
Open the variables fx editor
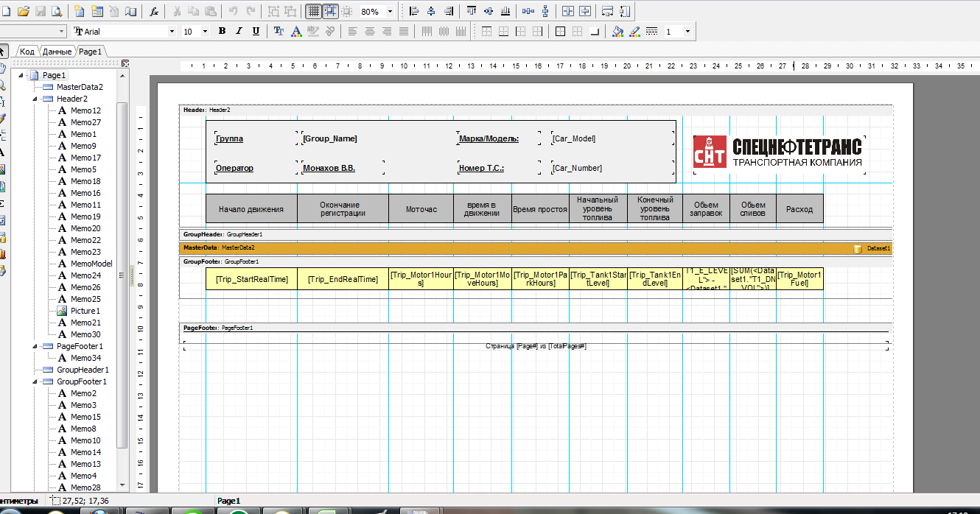(x=155, y=12)
